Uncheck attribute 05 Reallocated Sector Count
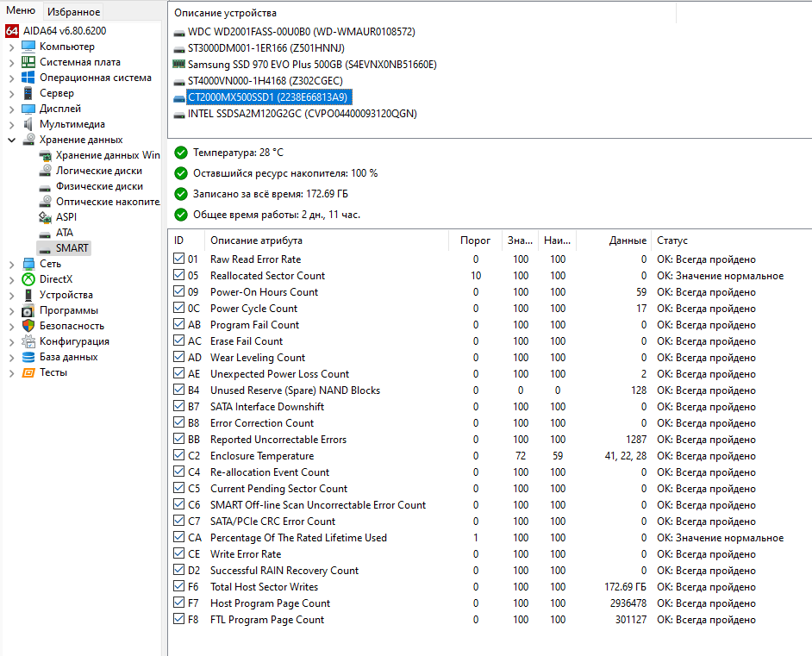 178,275
